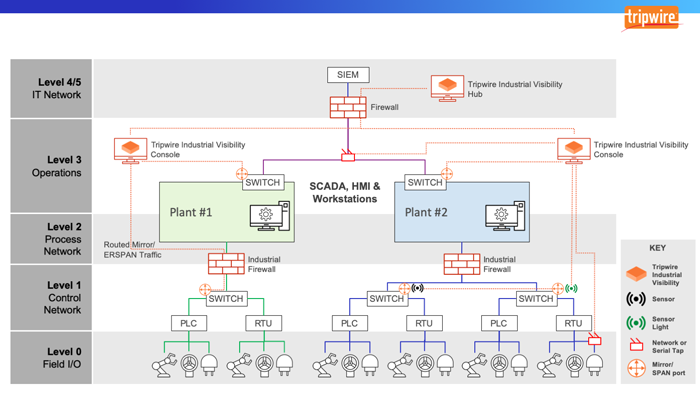
Task: Click the SPAN port icon beside Plant #2 SWITCH
Action: click(447, 174)
